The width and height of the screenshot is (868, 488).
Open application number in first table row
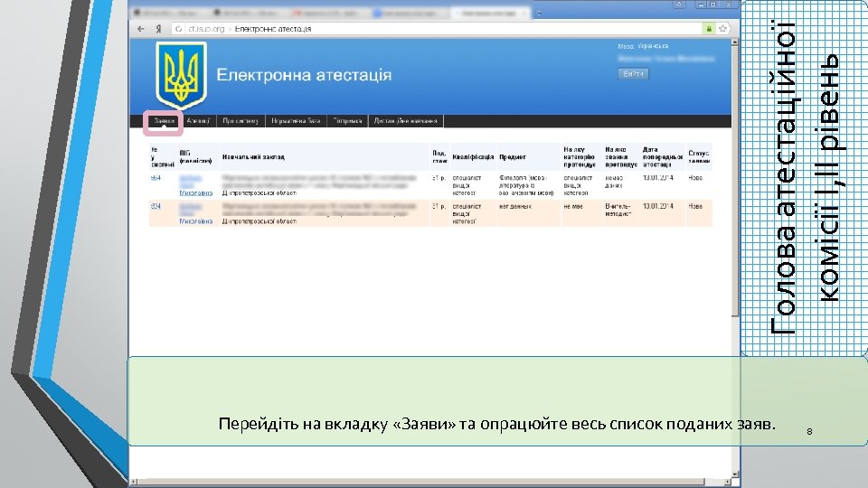(x=156, y=178)
